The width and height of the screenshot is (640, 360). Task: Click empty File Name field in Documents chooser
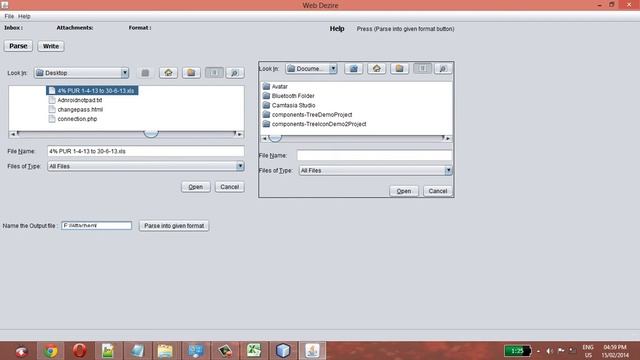(374, 156)
